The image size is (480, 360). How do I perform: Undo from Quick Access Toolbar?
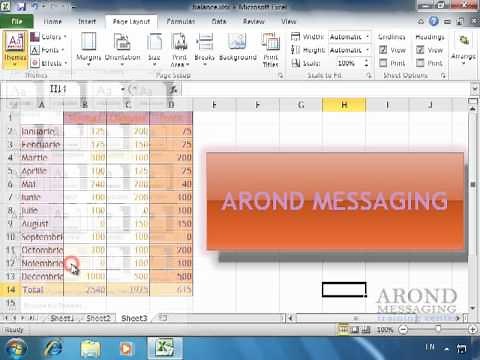(x=36, y=6)
